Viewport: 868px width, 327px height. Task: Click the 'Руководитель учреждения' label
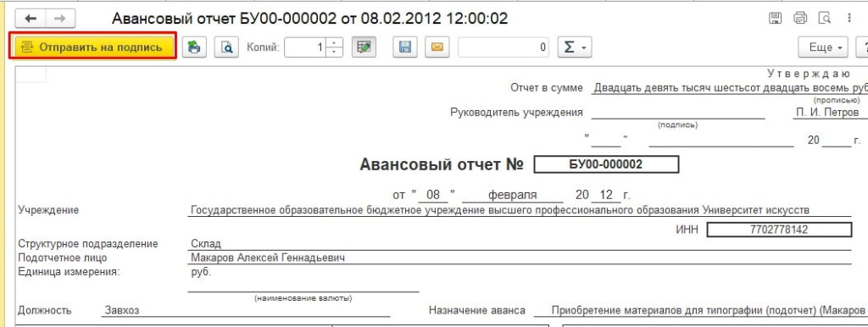coord(516,113)
